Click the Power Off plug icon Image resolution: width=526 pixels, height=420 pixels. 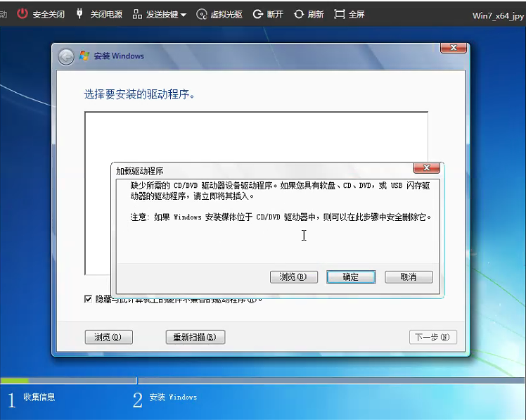tap(79, 14)
